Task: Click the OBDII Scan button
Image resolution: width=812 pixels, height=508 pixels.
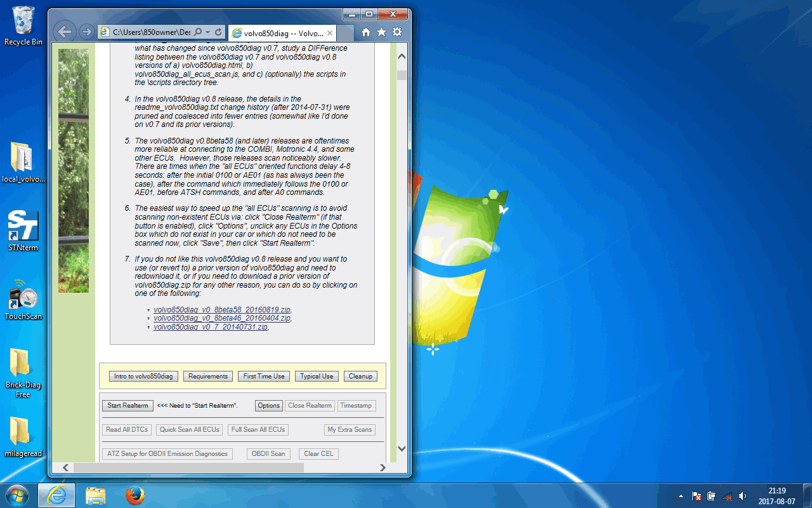Action: coord(268,454)
